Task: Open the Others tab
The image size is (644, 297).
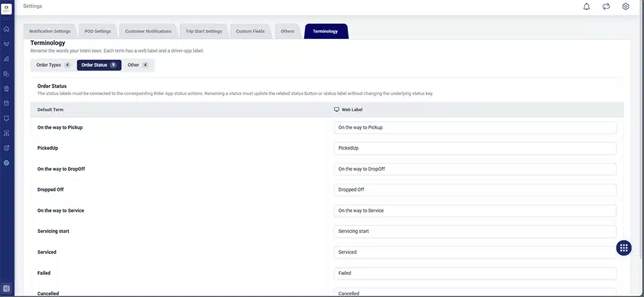Action: [287, 31]
